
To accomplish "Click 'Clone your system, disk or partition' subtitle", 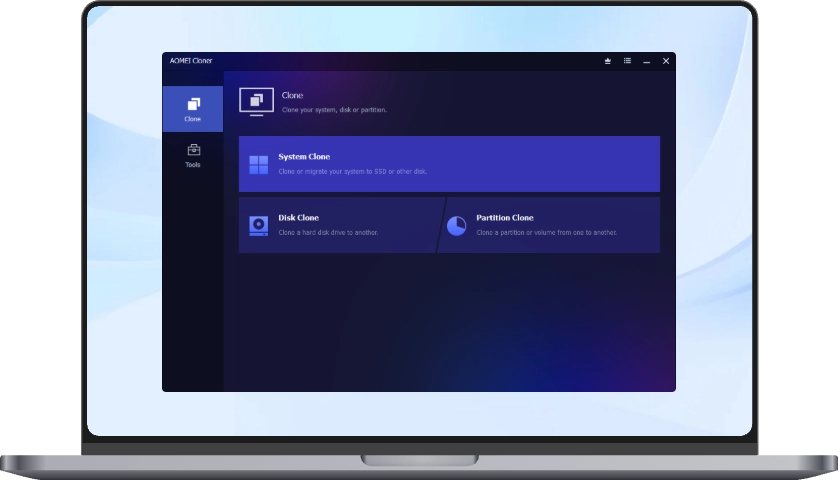I will click(x=334, y=110).
